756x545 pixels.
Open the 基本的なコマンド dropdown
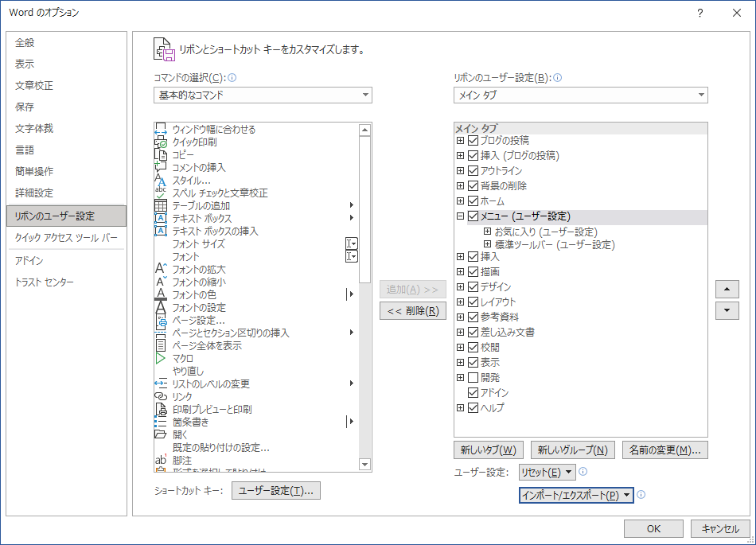(x=263, y=95)
